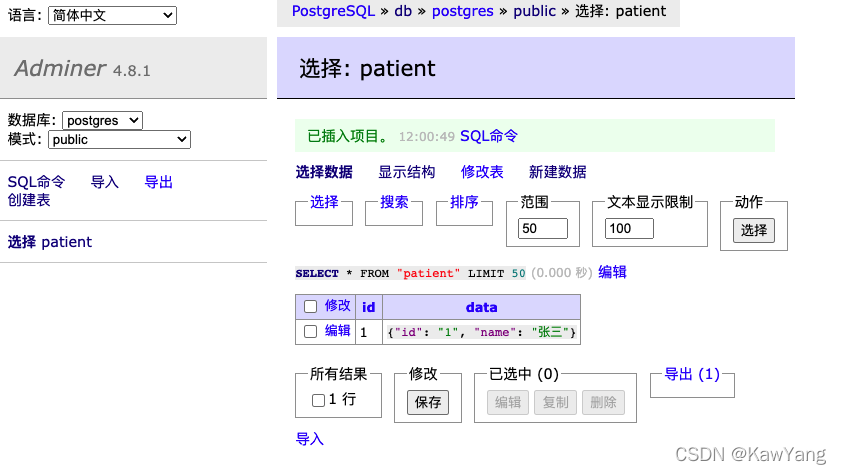Screen dimensions: 841x474
Task: Click the 范围 limit input field
Action: pyautogui.click(x=543, y=229)
